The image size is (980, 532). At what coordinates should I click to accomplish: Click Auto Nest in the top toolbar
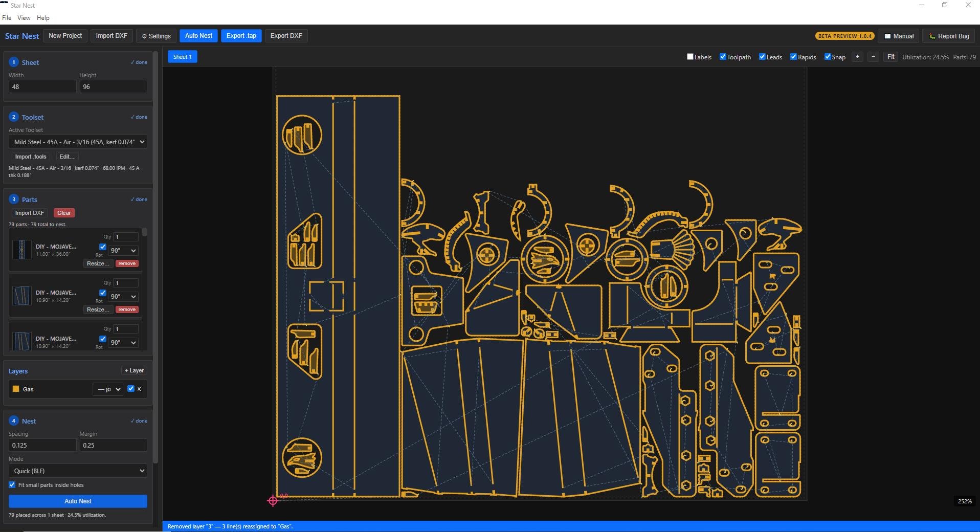tap(198, 36)
